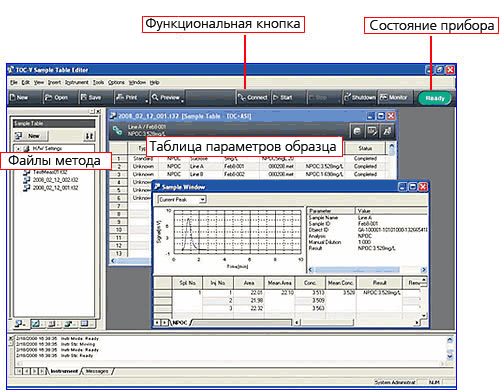Viewport: 499px width, 390px height.
Task: Open the Instrument menu
Action: click(76, 82)
